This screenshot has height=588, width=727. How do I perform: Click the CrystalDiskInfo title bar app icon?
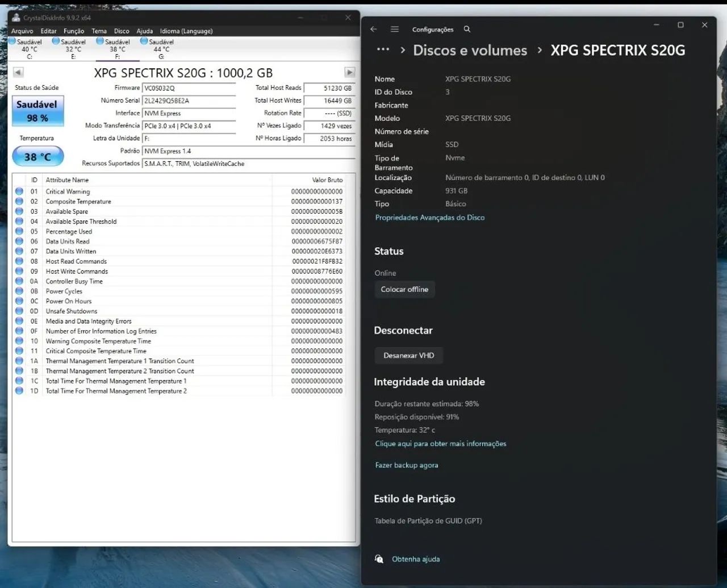tap(16, 18)
